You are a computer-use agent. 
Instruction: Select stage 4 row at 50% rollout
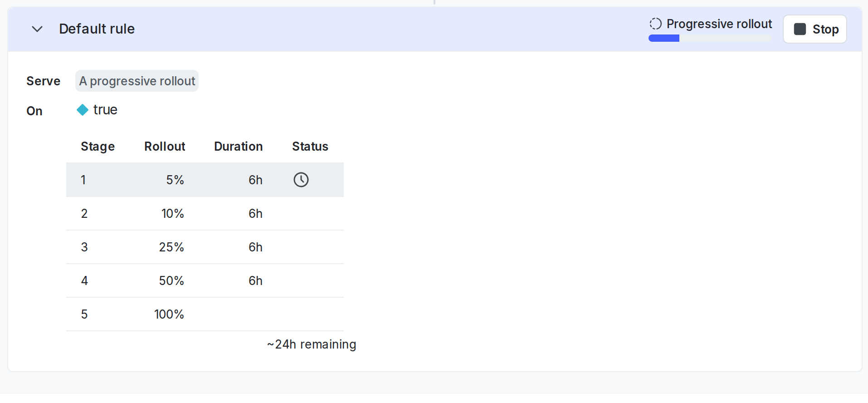(x=205, y=280)
